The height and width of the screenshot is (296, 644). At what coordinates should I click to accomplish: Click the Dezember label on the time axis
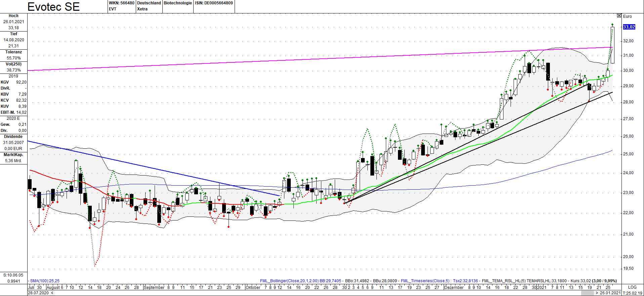[454, 287]
